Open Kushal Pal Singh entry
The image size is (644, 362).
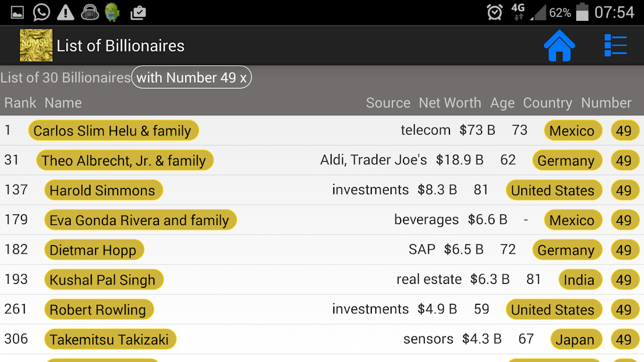104,280
